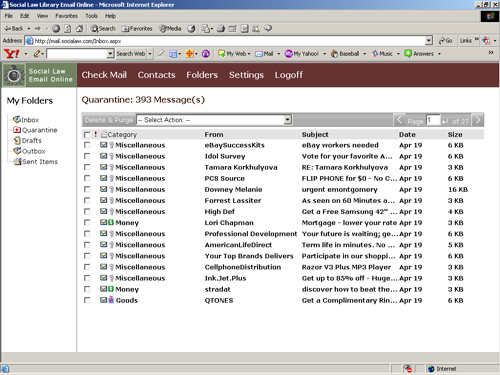Click the Print toolbar icon
This screenshot has height=375, width=500.
tap(221, 29)
